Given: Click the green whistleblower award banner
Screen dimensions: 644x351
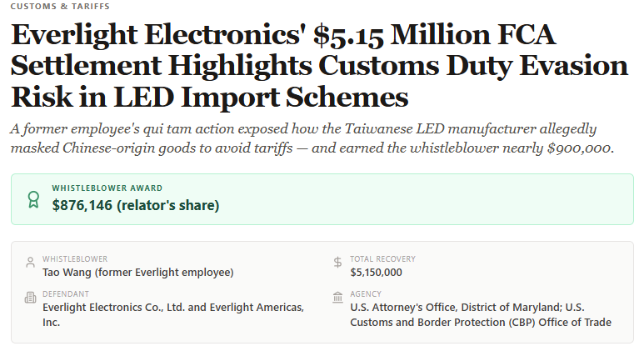Looking at the screenshot, I should 322,199.
